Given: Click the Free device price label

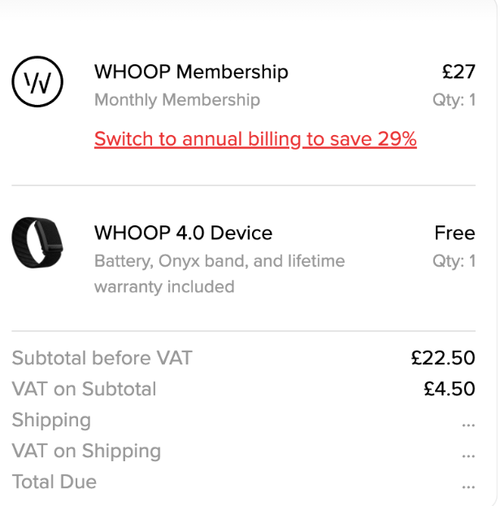Looking at the screenshot, I should [455, 232].
